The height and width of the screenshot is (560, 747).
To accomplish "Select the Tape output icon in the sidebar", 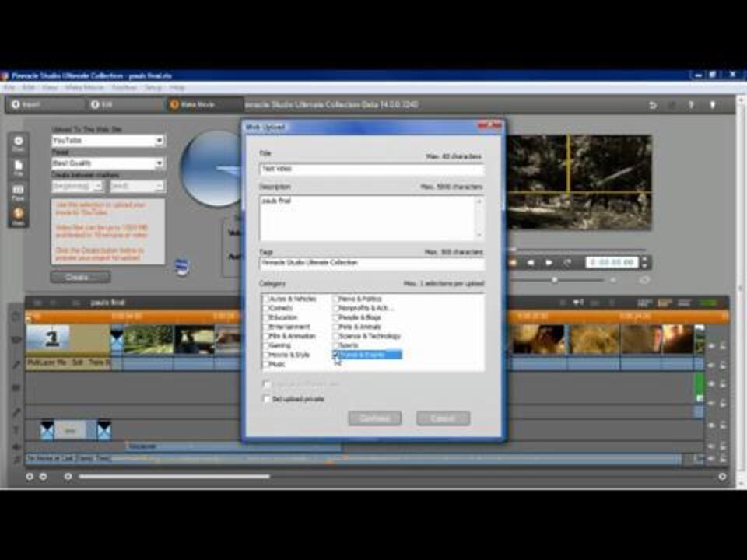I will click(x=18, y=191).
